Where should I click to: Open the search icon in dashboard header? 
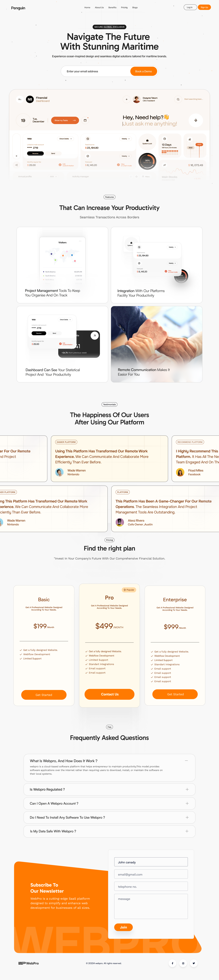(x=178, y=99)
